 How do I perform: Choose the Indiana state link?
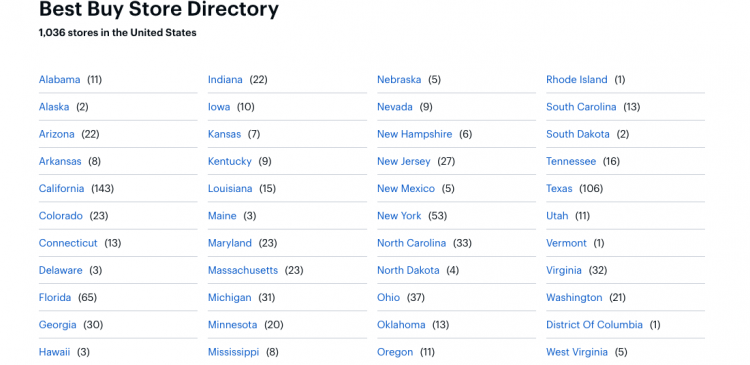click(x=225, y=79)
